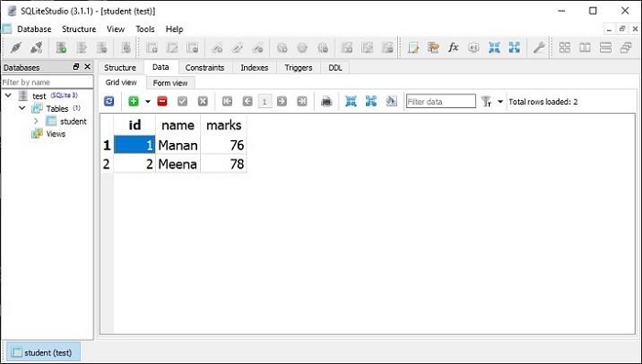
Task: Go to the next page arrow icon
Action: coord(282,101)
